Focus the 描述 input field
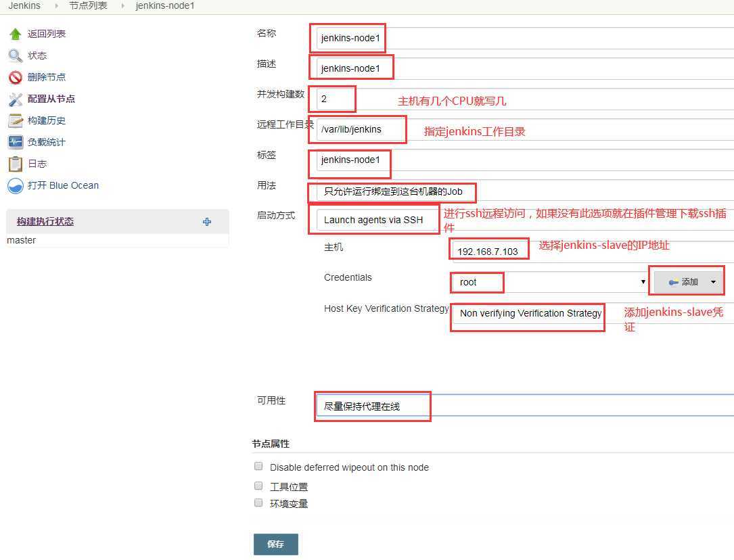Image resolution: width=734 pixels, height=560 pixels. click(x=525, y=68)
